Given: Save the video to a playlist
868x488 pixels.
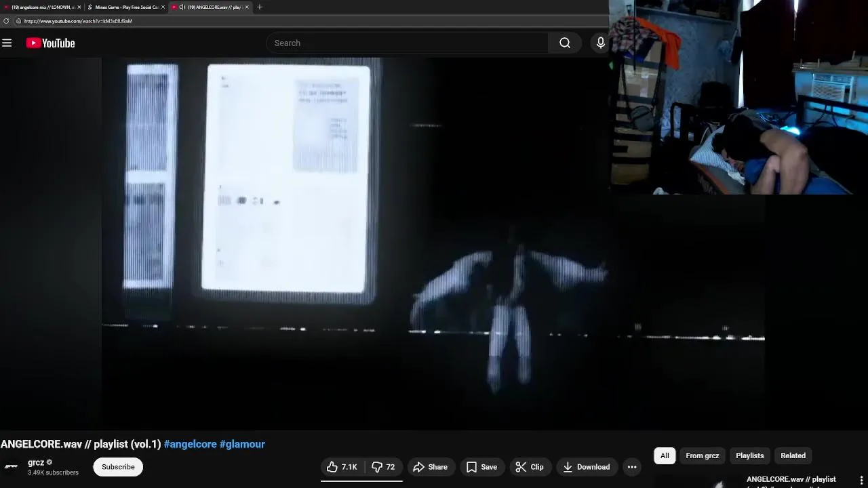Looking at the screenshot, I should coord(482,467).
